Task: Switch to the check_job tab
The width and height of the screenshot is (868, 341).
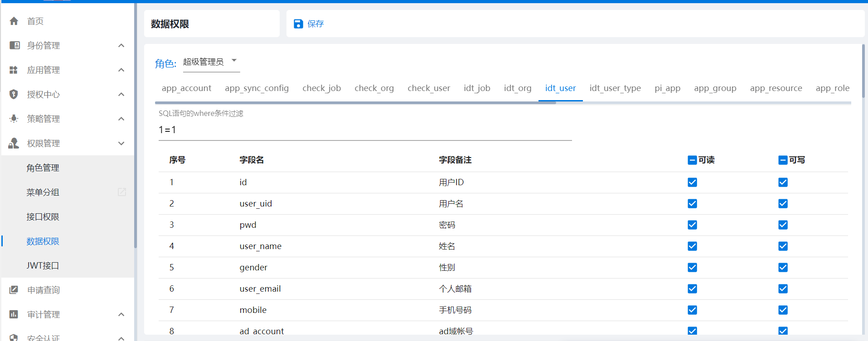Action: 321,88
